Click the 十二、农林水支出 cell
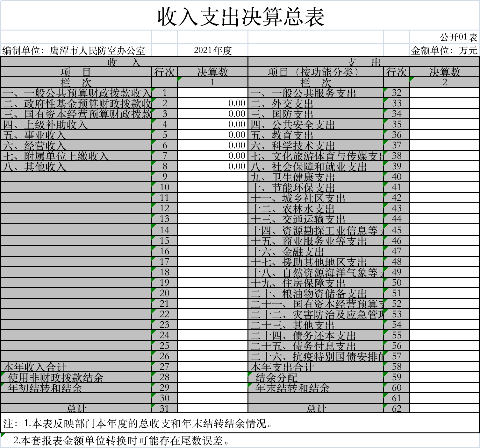The height and width of the screenshot is (448, 480). coord(316,208)
